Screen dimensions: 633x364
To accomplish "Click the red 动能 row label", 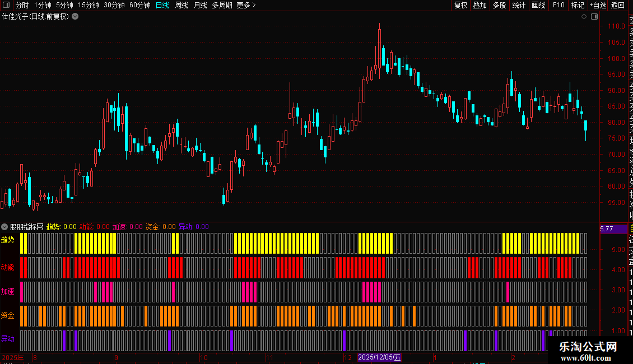I will (8, 267).
